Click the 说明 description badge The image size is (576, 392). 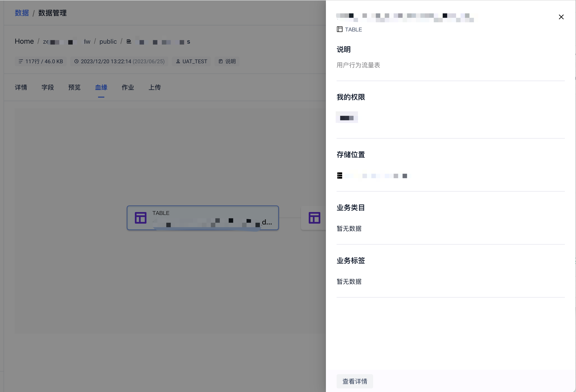[x=227, y=61]
